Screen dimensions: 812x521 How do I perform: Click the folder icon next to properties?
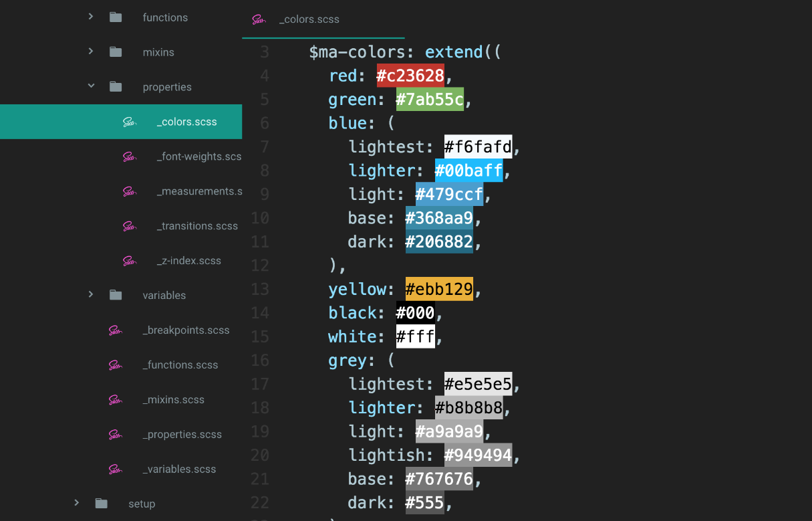tap(115, 86)
